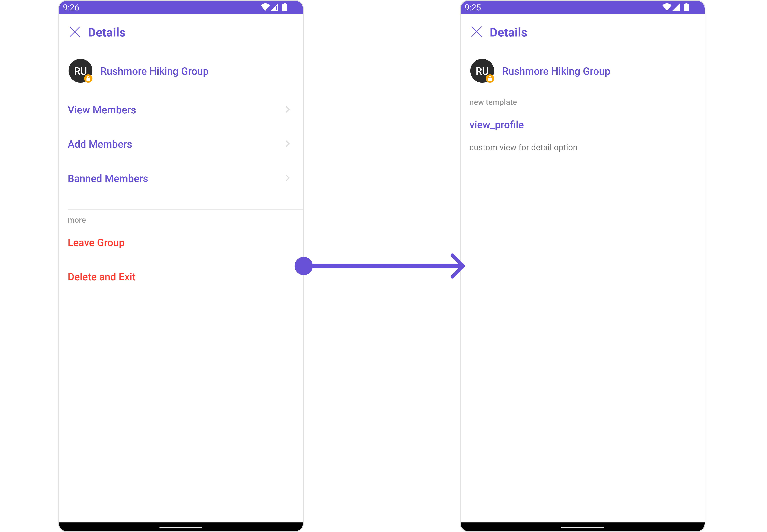This screenshot has width=767, height=532.
Task: Tap the lock badge on left avatar
Action: 88,79
